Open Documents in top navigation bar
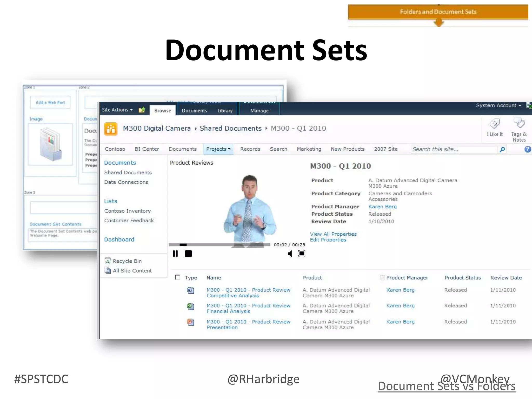 click(183, 149)
